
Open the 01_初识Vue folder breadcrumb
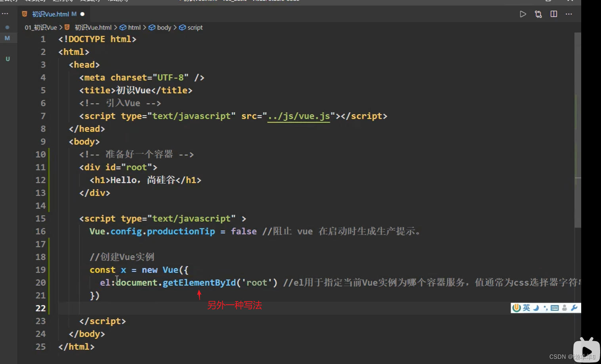pos(41,28)
